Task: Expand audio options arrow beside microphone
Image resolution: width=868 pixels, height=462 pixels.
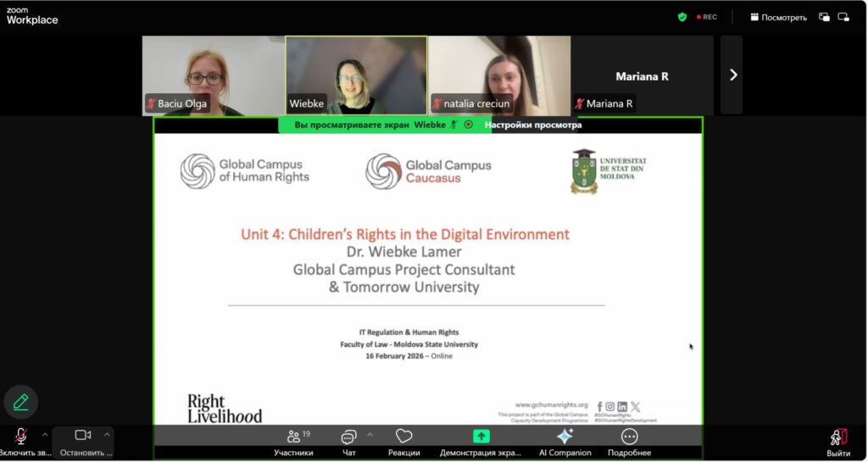Action: tap(45, 435)
